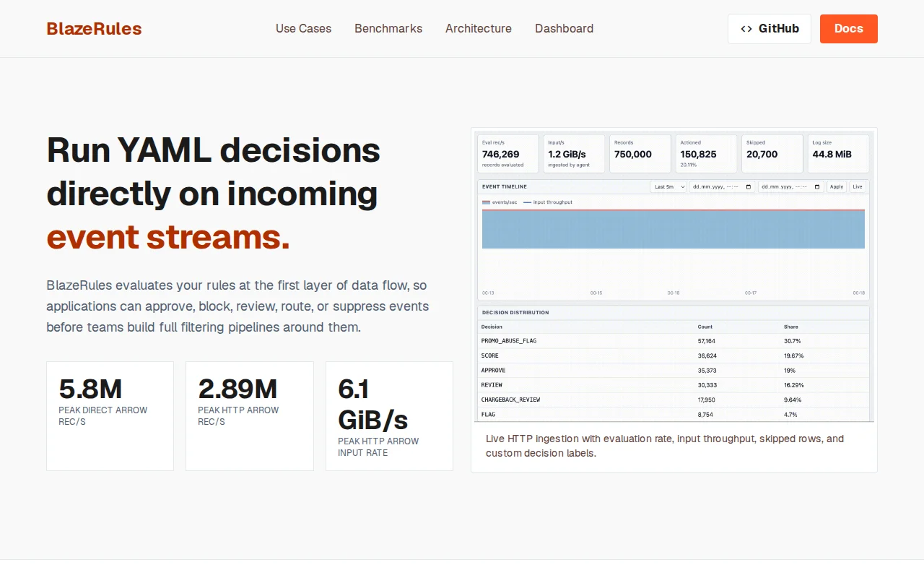
Task: Click the "BlazeRules evaluates your rules" paragraph
Action: [237, 306]
